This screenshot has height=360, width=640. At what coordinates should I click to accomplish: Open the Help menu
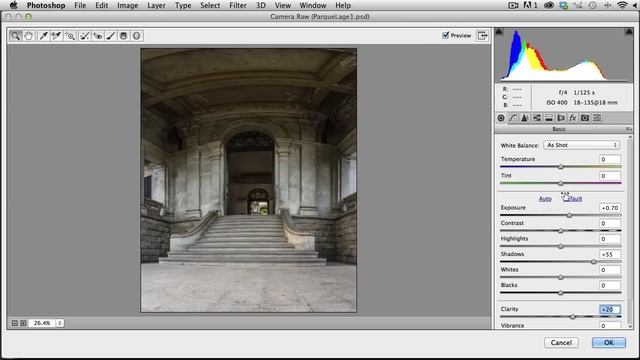click(x=343, y=5)
